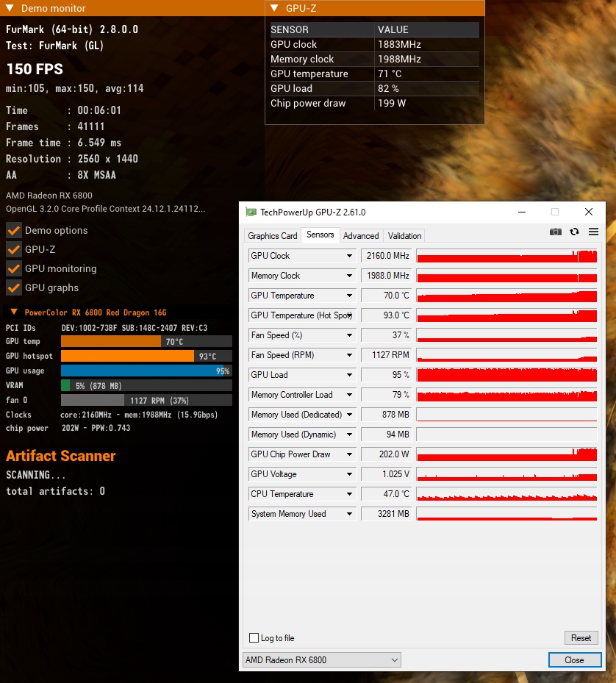Click the GPU temp 70°C bar
Viewport: 616px width, 683px height.
coord(146,341)
